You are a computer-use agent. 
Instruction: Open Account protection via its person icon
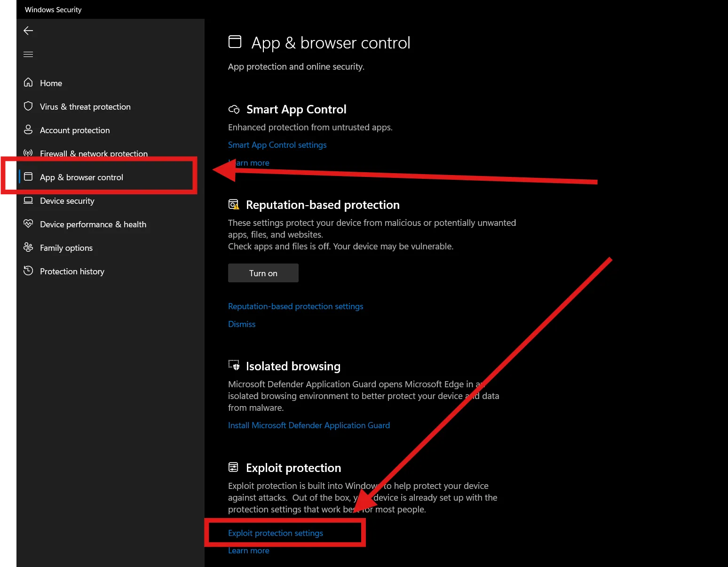(28, 130)
